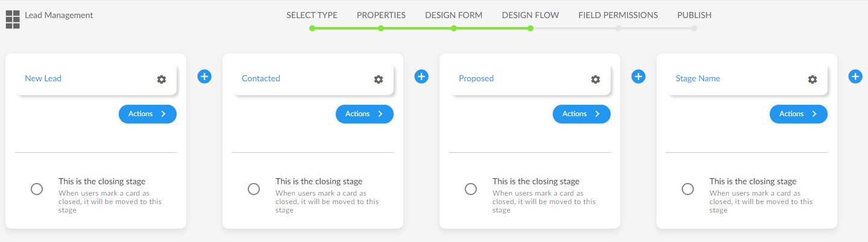This screenshot has width=868, height=242.
Task: Open settings gear for New Lead stage
Action: click(162, 79)
